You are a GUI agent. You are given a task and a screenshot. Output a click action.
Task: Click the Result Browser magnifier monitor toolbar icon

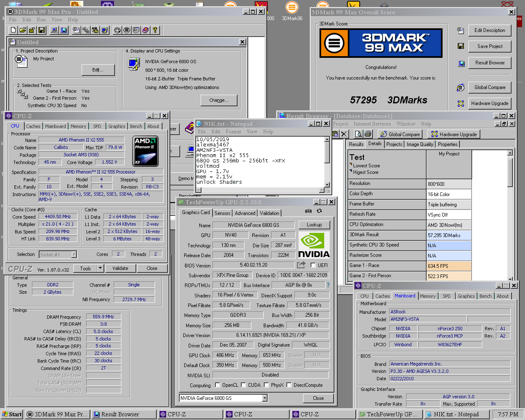click(64, 30)
